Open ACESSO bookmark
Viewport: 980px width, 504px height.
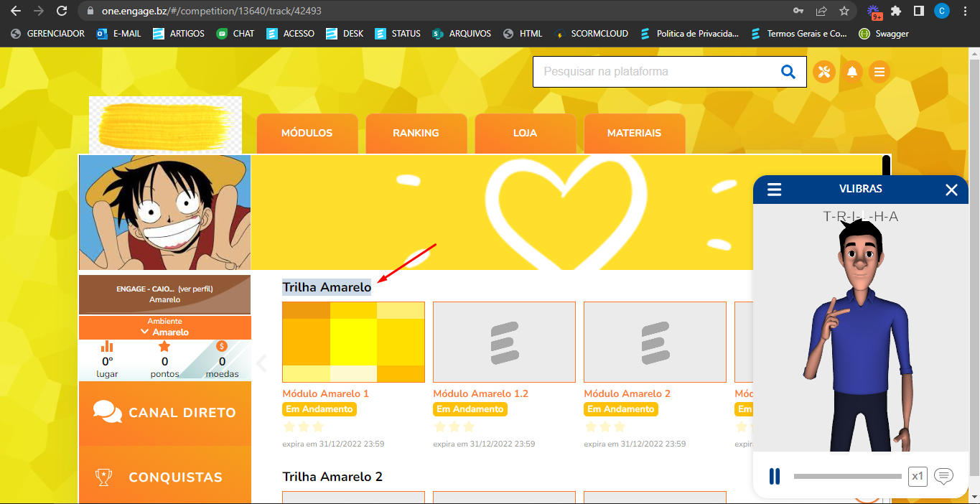290,34
